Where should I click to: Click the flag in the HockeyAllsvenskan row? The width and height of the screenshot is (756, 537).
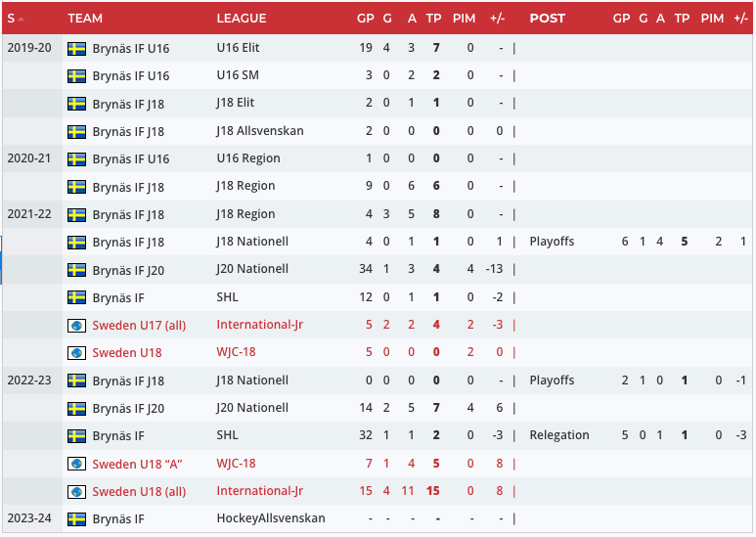[76, 518]
